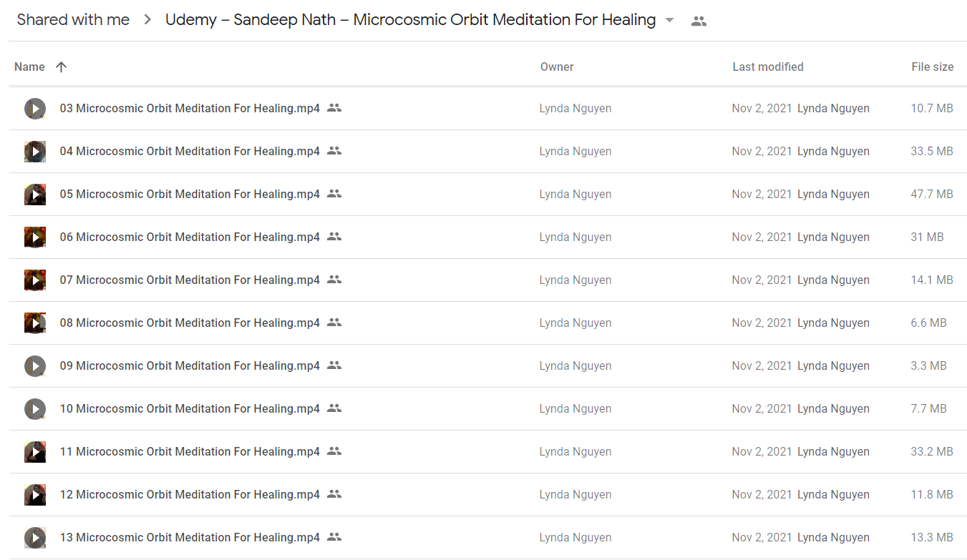The image size is (967, 560).
Task: Click the File size column header
Action: [x=933, y=67]
